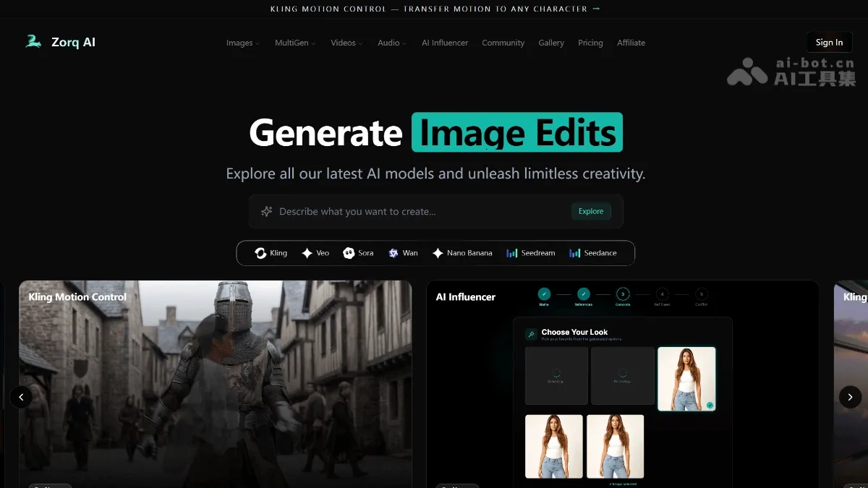Click the Generate step circle
The image size is (868, 488).
623,294
